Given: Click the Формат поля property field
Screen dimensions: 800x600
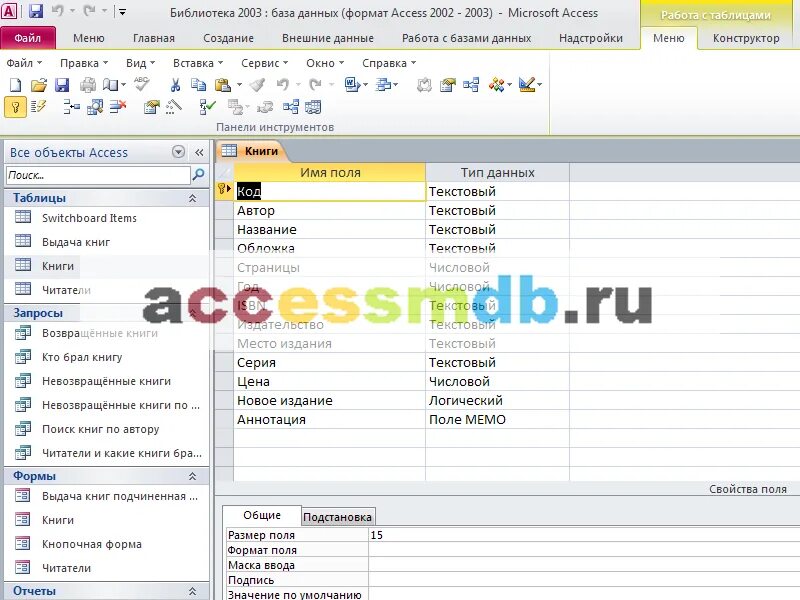Looking at the screenshot, I should 584,550.
